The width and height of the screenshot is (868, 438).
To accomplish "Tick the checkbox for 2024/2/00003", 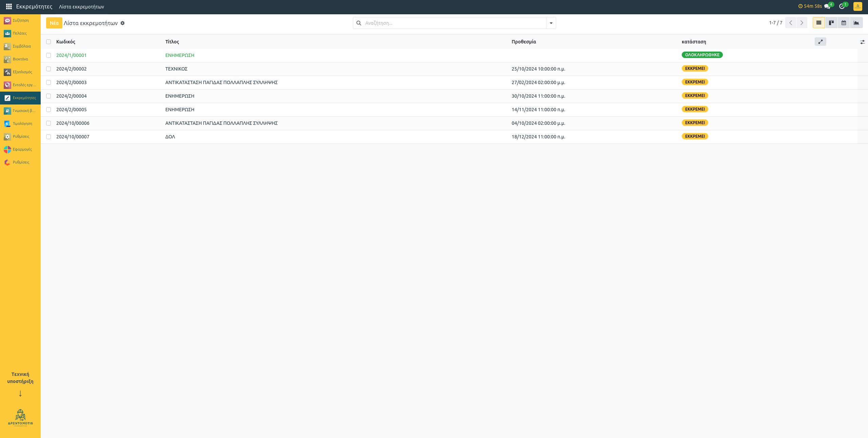I will pyautogui.click(x=49, y=82).
